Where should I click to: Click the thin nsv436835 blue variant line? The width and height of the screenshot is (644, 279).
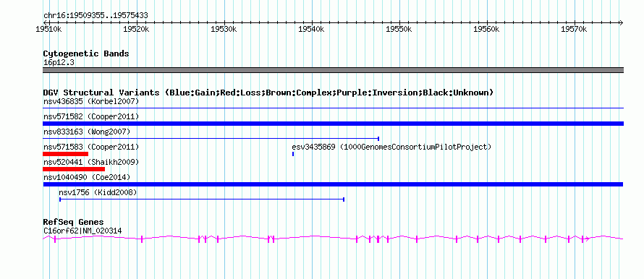pyautogui.click(x=333, y=108)
